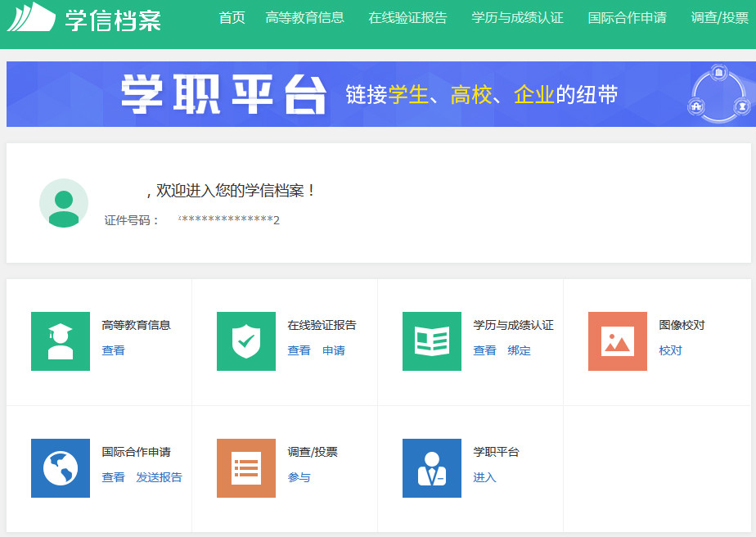
Task: Click 发送报告 link under 国际合作申请
Action: pyautogui.click(x=160, y=477)
